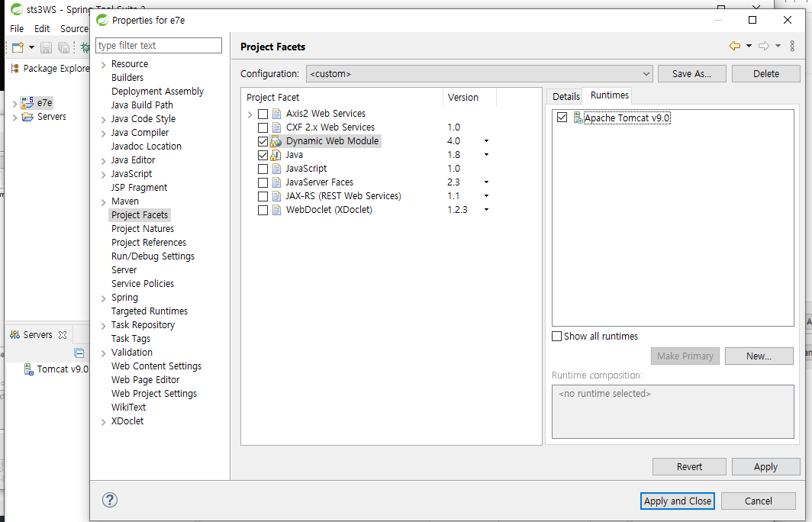Open Java version dropdown arrow
Image resolution: width=812 pixels, height=522 pixels.
486,155
